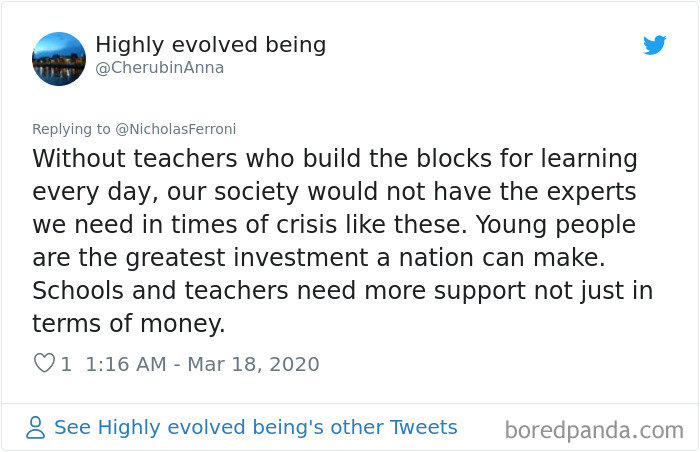Like the tweet with the heart icon
700x452 pixels.
pos(44,364)
